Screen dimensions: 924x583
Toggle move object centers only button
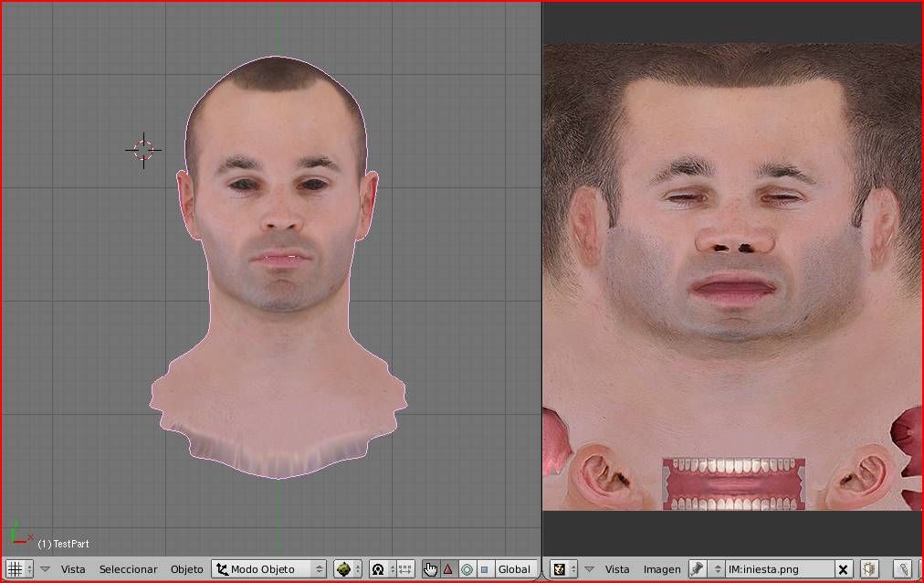coord(404,569)
